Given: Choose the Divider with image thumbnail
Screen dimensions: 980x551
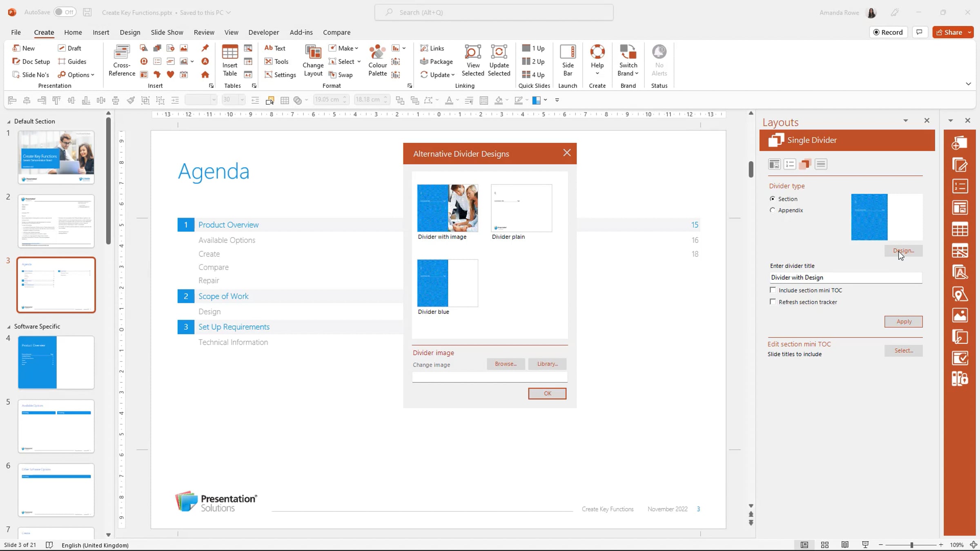Looking at the screenshot, I should 447,208.
